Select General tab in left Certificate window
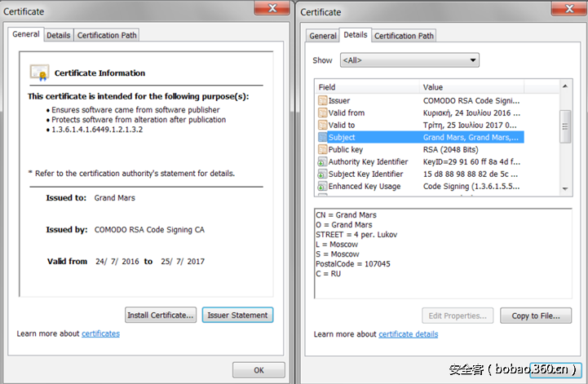The width and height of the screenshot is (588, 384). [26, 34]
